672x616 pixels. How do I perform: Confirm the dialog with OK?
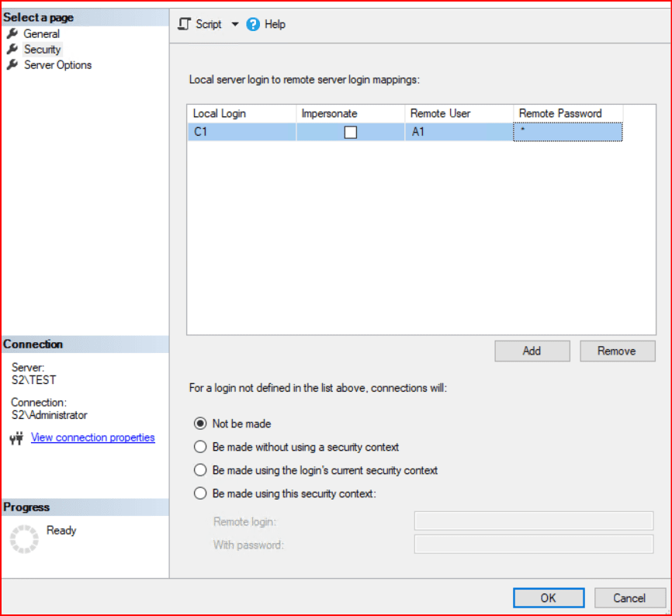[548, 597]
